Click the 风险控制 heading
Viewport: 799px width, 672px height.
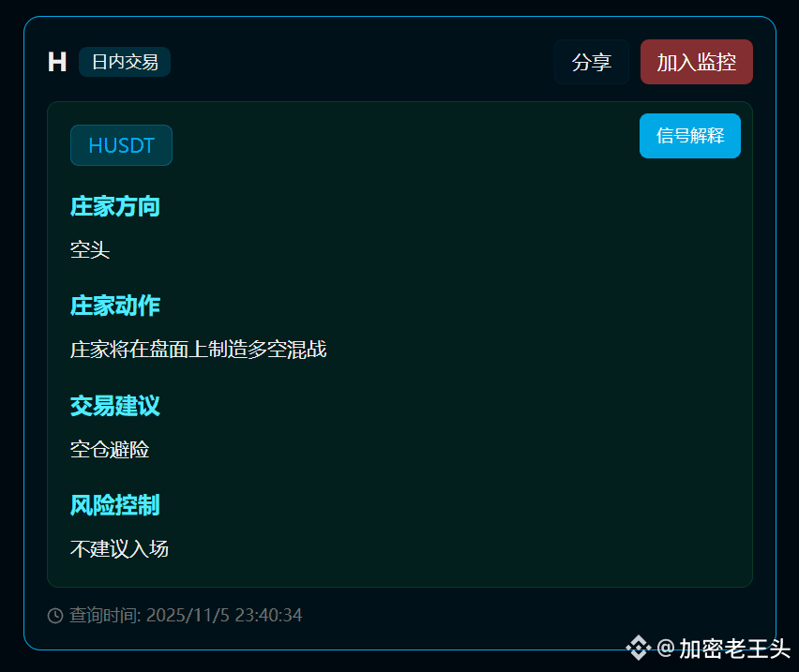[115, 505]
